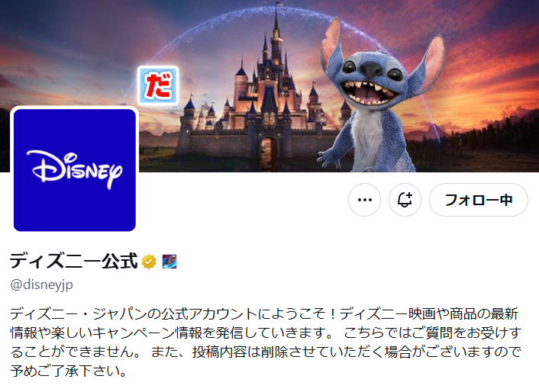The image size is (539, 392).
Task: Click the bio line starting ることができません
Action: pos(266,352)
